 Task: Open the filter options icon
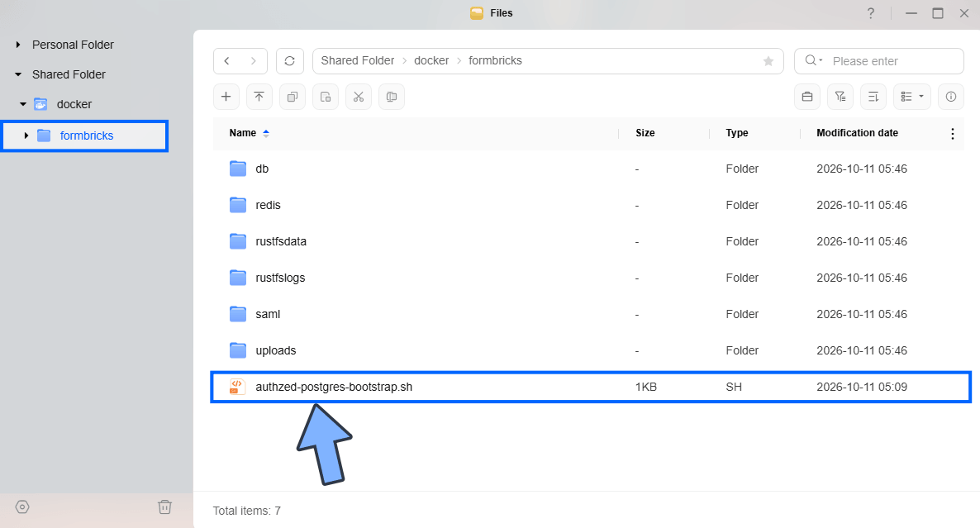coord(840,96)
